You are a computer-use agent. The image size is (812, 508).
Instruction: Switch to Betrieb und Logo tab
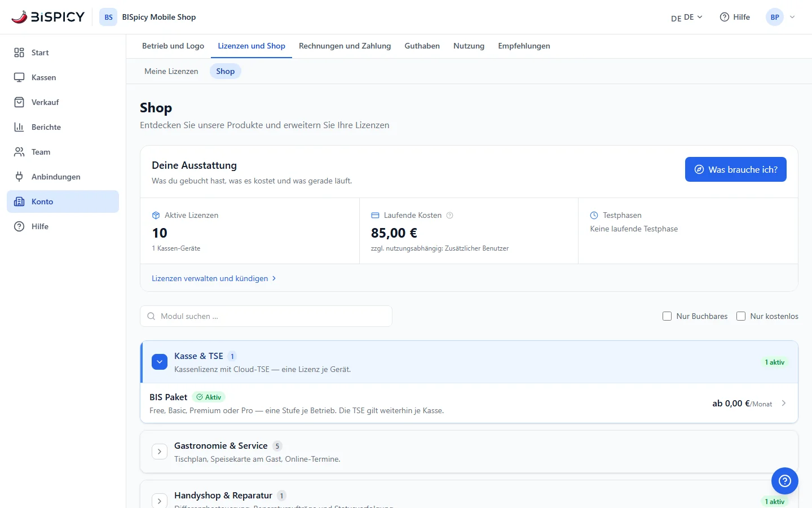pos(173,46)
